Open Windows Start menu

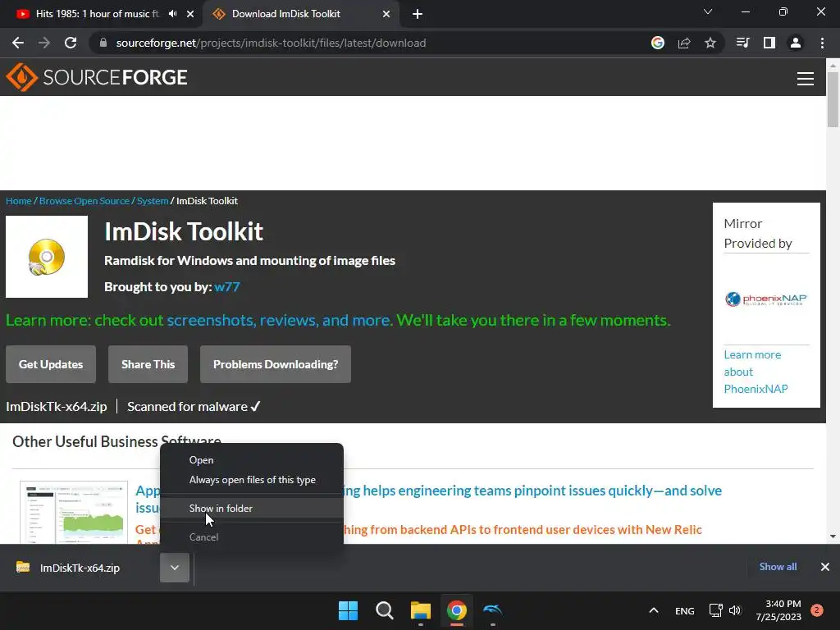tap(348, 610)
